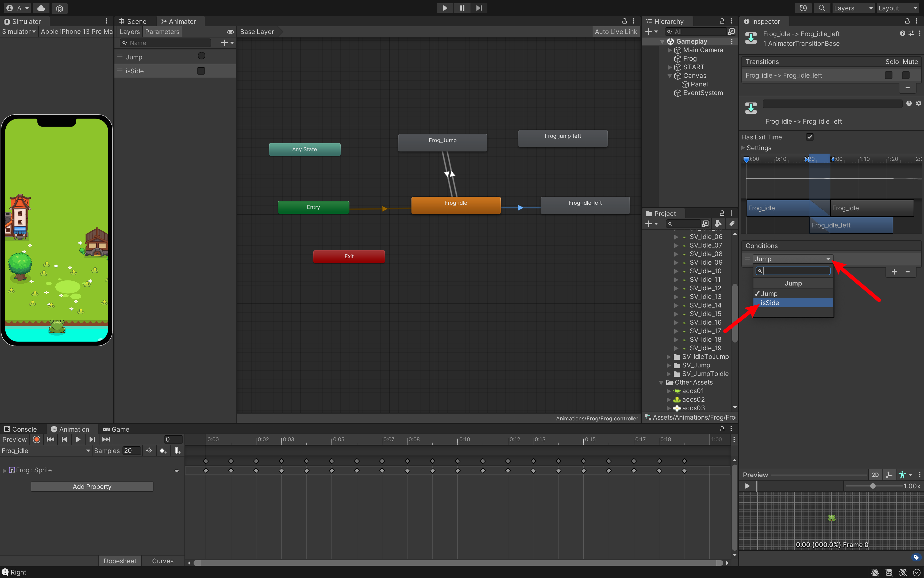Switch to the Console tab
Viewport: 924px width, 578px height.
click(21, 429)
